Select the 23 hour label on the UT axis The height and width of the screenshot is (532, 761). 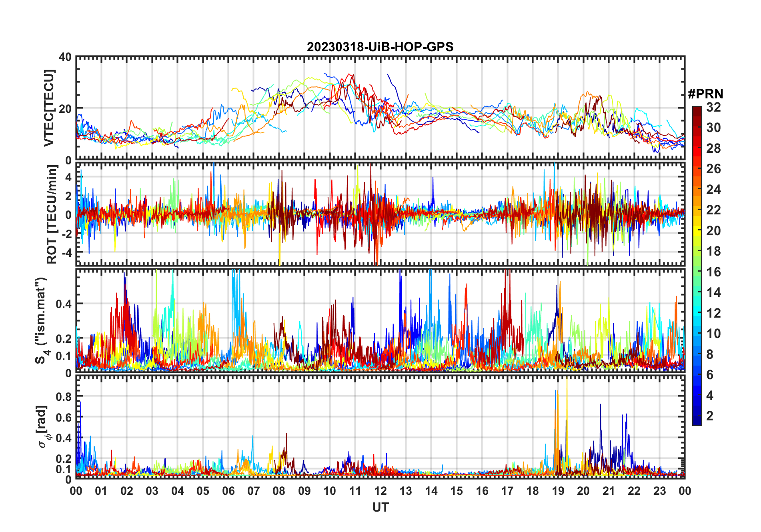click(659, 491)
